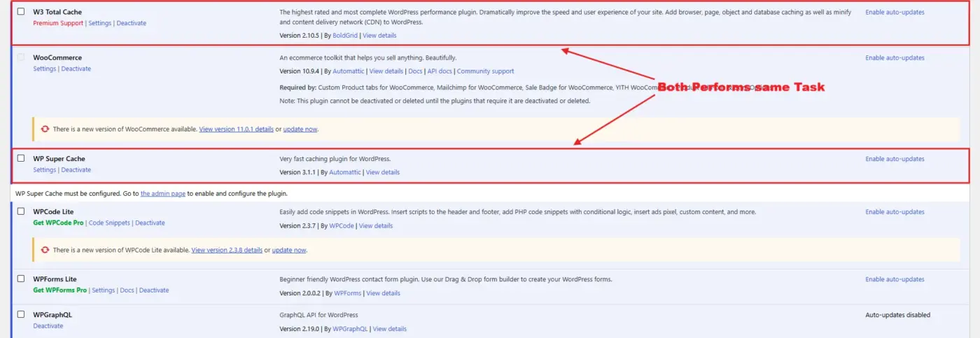The width and height of the screenshot is (980, 338).
Task: Click update now for WooCommerce
Action: [x=301, y=129]
